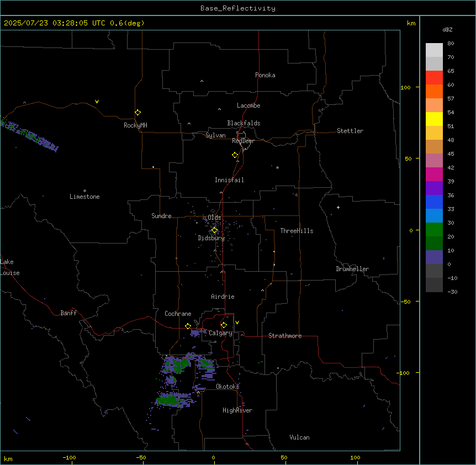Click the 54 dBZ yellow legend swatch
The height and width of the screenshot is (465, 476).
434,119
